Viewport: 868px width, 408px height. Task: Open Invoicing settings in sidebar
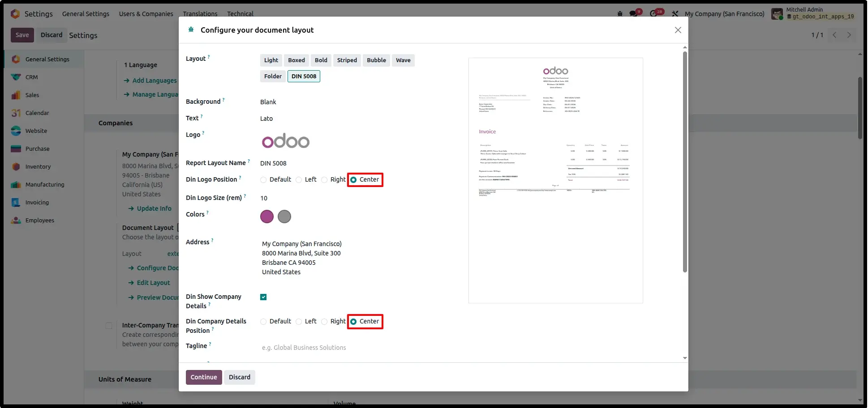tap(37, 202)
